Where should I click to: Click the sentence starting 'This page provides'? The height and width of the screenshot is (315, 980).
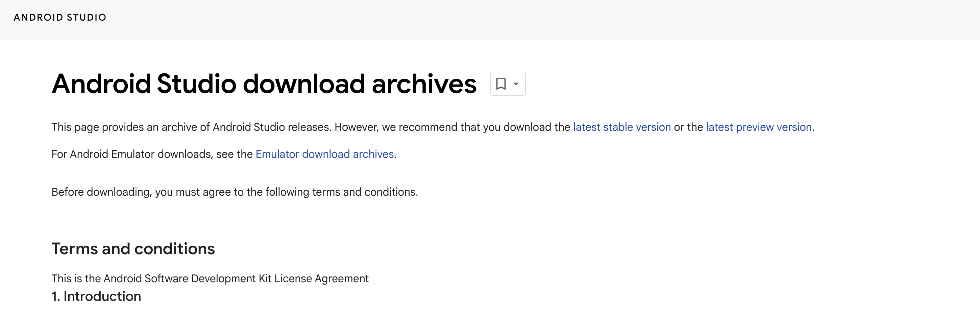[190, 127]
